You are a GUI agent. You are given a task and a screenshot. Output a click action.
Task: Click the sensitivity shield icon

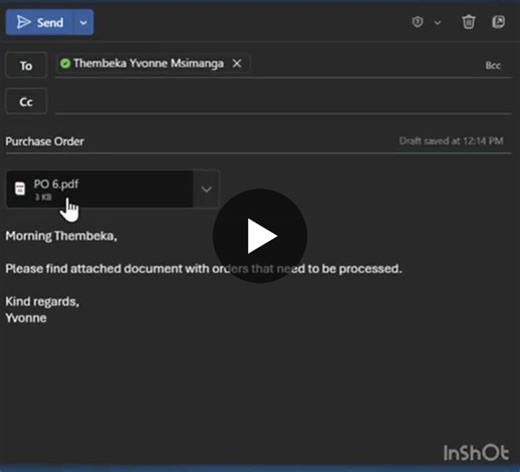click(417, 22)
